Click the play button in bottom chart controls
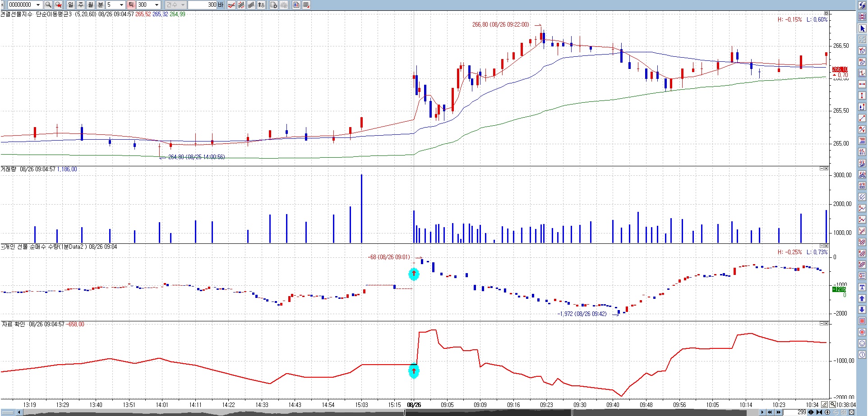Image resolution: width=868 pixels, height=416 pixels. (763, 412)
